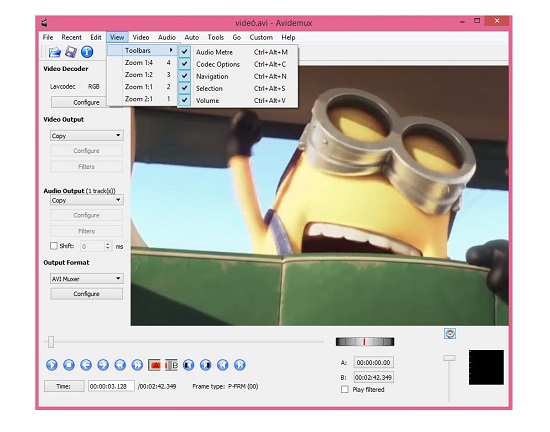The height and width of the screenshot is (432, 550).
Task: Open the Audio Output Copy dropdown
Action: (87, 200)
